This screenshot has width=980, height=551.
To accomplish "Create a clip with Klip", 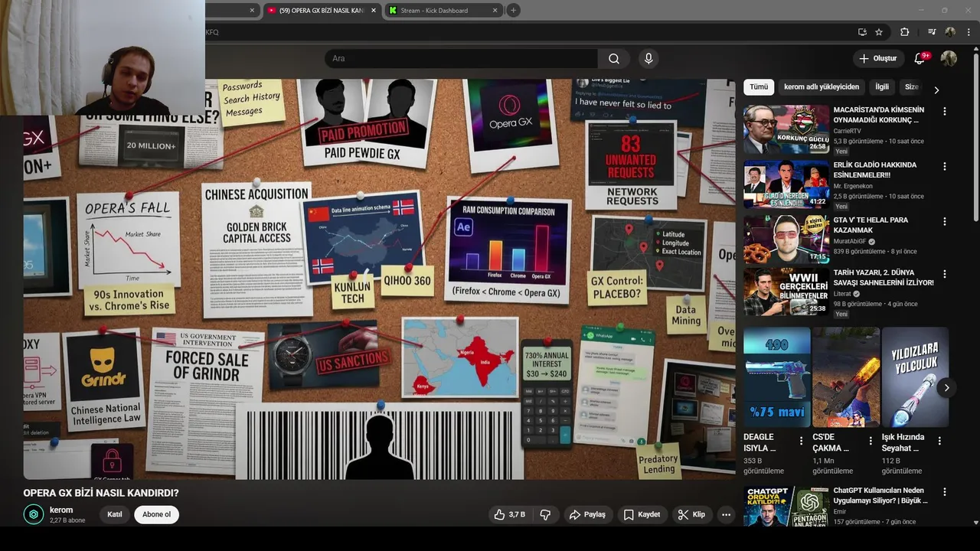I will [x=691, y=514].
